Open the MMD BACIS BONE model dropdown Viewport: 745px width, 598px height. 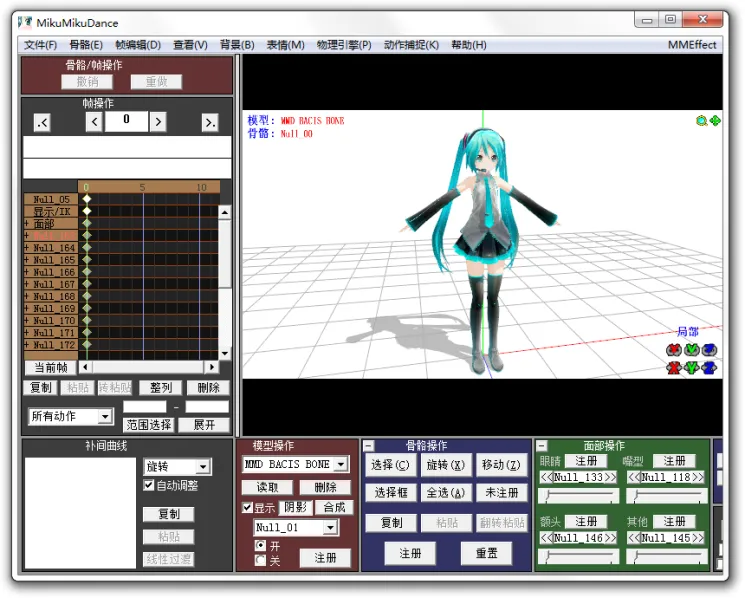point(341,464)
